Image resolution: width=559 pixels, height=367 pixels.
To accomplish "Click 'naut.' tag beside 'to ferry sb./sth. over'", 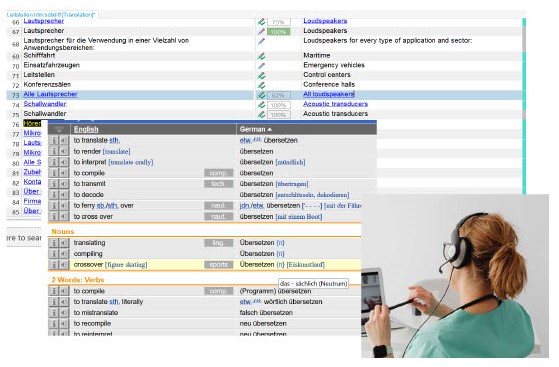I will (219, 206).
